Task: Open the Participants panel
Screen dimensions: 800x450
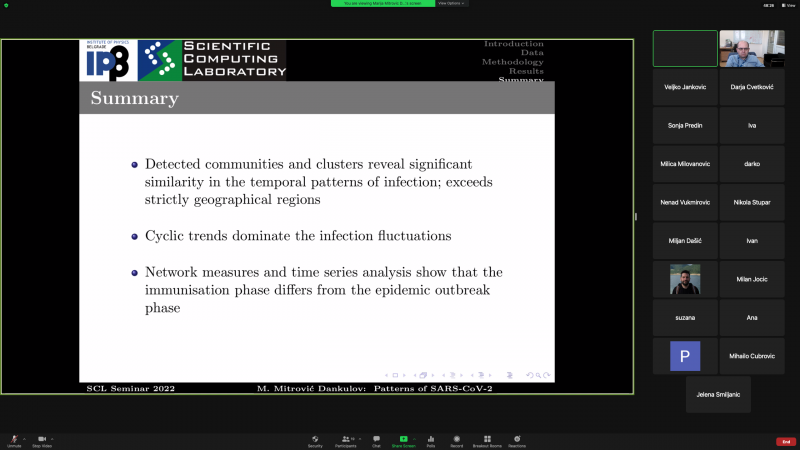Action: [345, 441]
